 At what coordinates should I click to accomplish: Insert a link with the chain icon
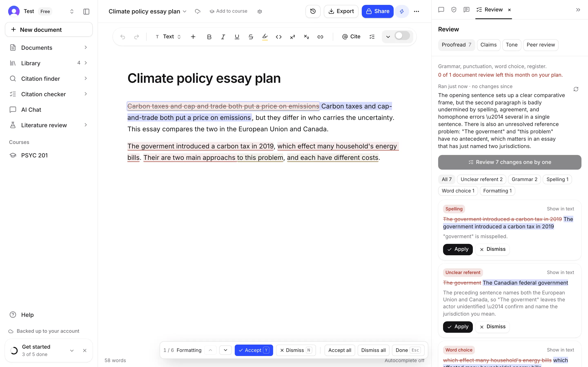click(x=320, y=37)
